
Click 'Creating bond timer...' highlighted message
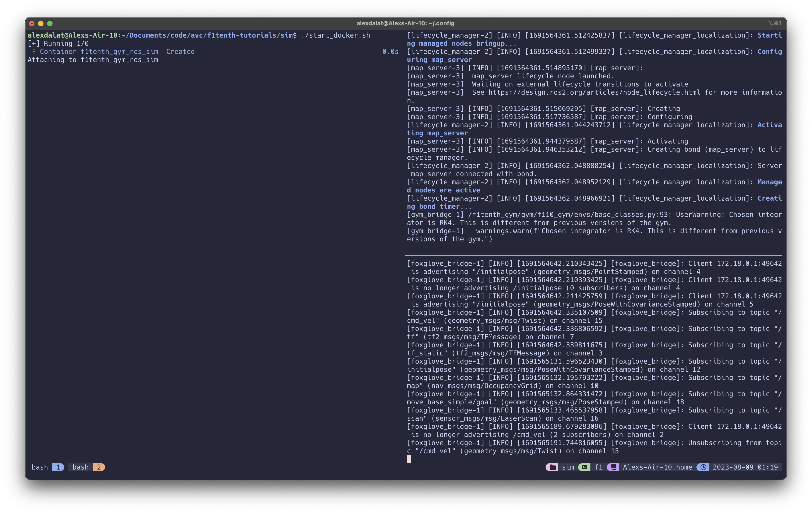tap(594, 202)
